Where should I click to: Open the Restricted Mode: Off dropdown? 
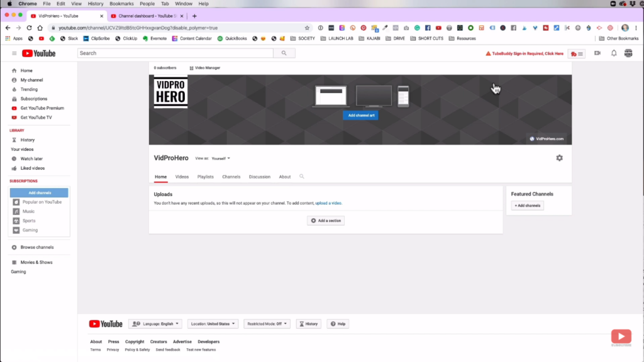[267, 324]
